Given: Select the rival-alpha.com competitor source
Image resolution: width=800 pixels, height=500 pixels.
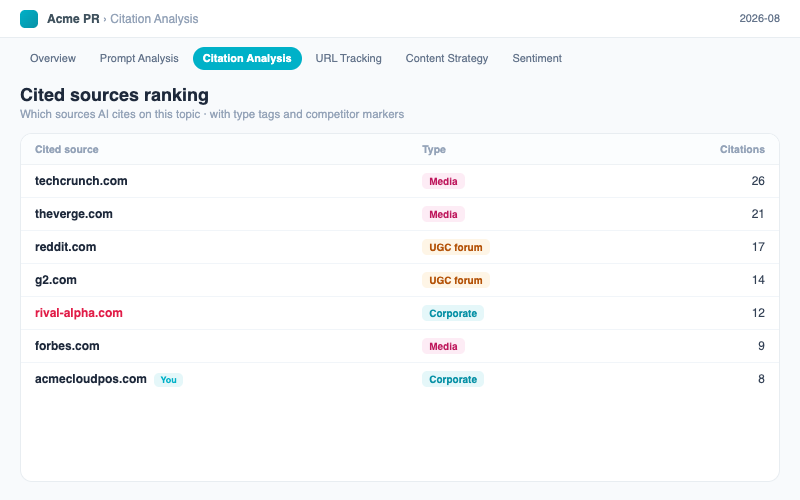Looking at the screenshot, I should tap(79, 313).
